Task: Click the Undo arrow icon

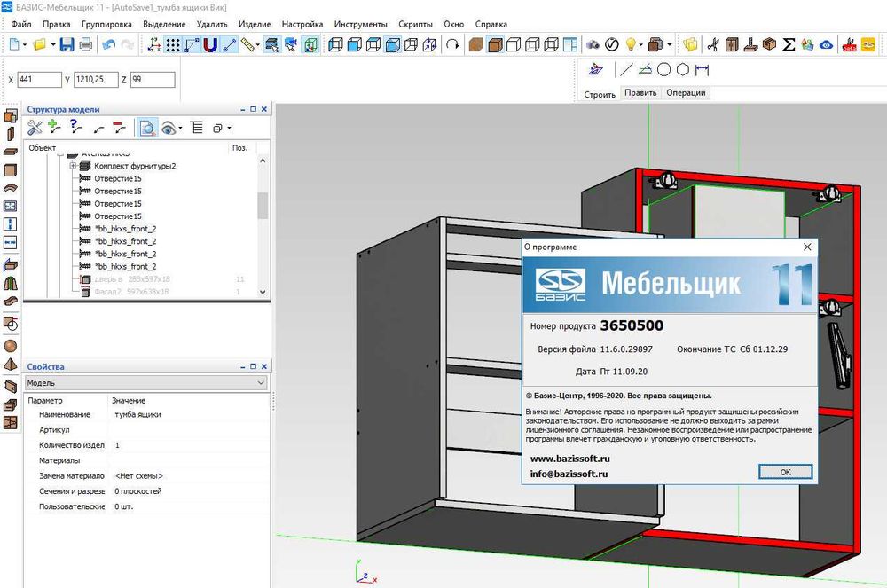Action: (x=109, y=44)
